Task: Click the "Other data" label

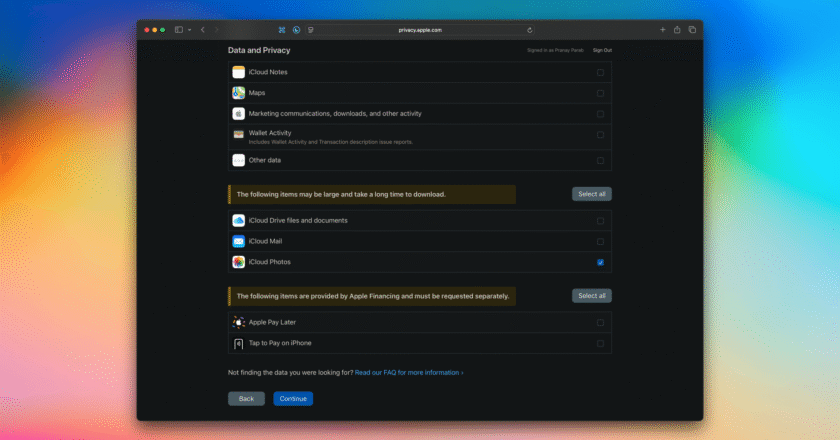Action: (x=265, y=160)
